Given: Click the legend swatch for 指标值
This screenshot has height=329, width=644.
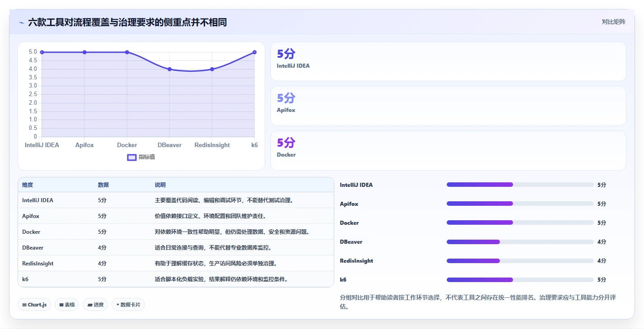Looking at the screenshot, I should pos(132,157).
